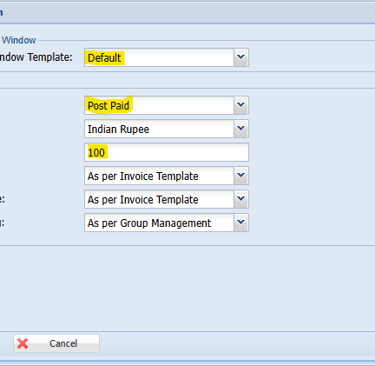Click the first As per Invoice Template field
The image size is (375, 366).
(x=159, y=176)
